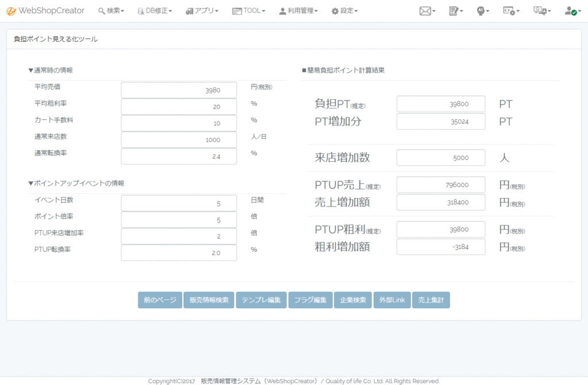The width and height of the screenshot is (588, 385).
Task: Select the 売上増加額 result field
Action: coord(440,202)
